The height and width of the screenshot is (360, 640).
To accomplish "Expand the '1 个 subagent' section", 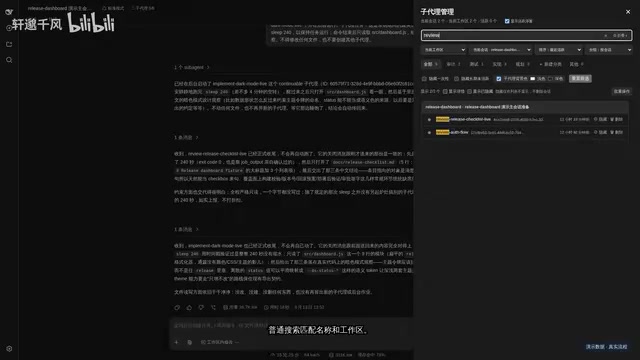I will [x=191, y=67].
